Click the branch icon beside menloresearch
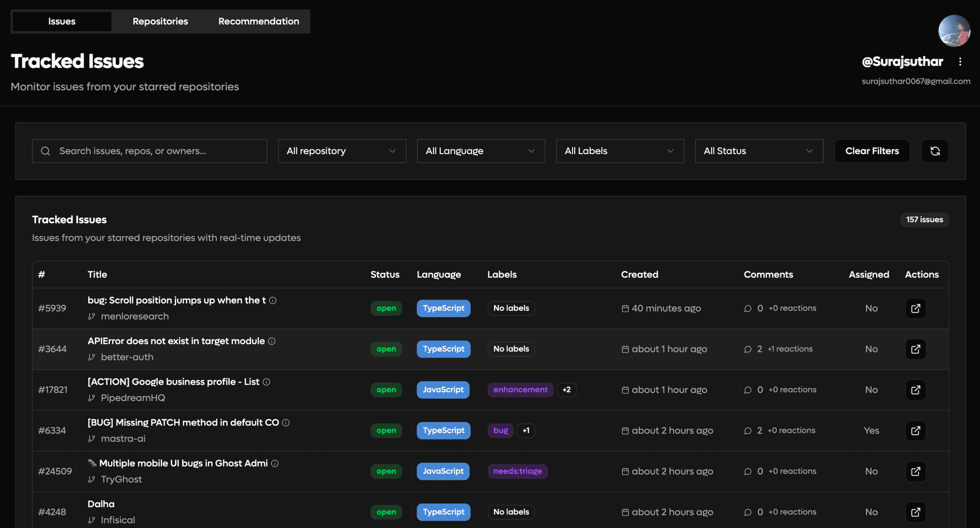Viewport: 980px width, 528px height. point(92,316)
